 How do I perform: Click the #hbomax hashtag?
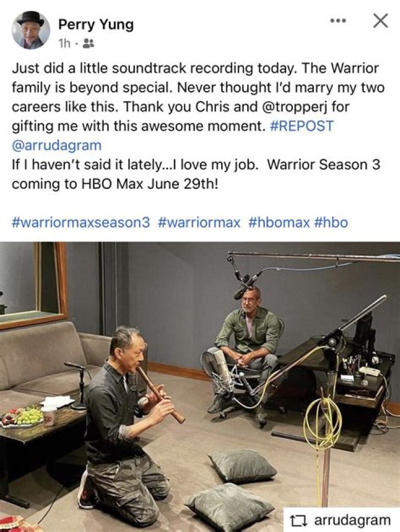(x=279, y=222)
